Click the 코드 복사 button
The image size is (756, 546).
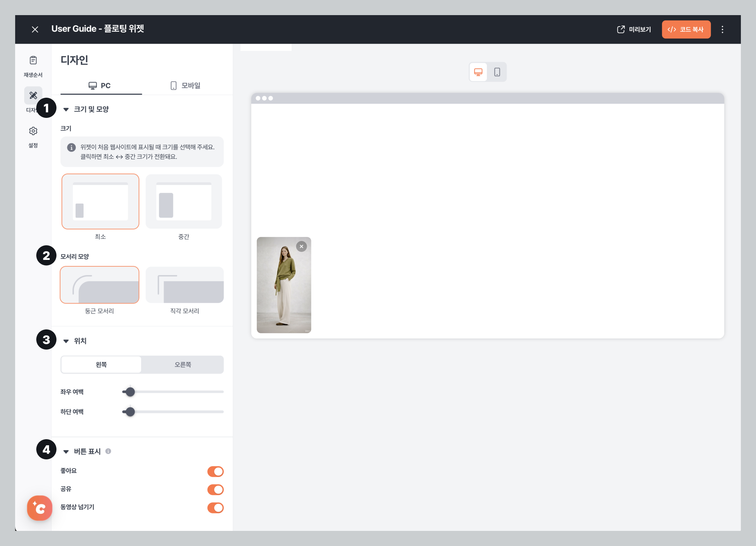point(686,30)
